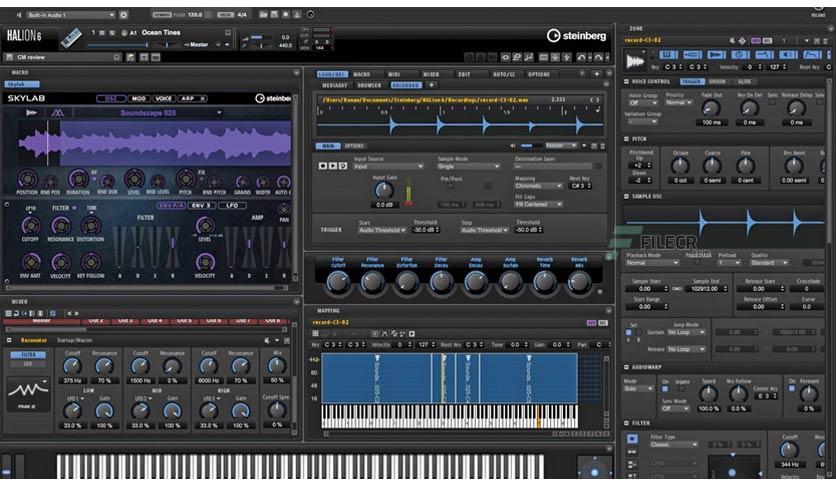Image resolution: width=836 pixels, height=484 pixels.
Task: Collapse the Sample Osc section
Action: [x=626, y=197]
